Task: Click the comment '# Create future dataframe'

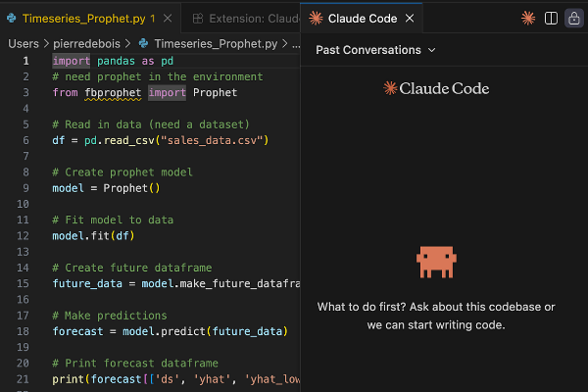Action: click(132, 268)
